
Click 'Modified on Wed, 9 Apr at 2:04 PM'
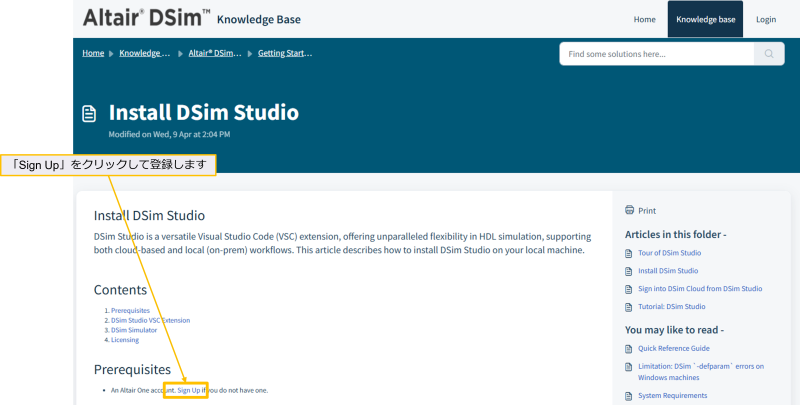pyautogui.click(x=169, y=135)
